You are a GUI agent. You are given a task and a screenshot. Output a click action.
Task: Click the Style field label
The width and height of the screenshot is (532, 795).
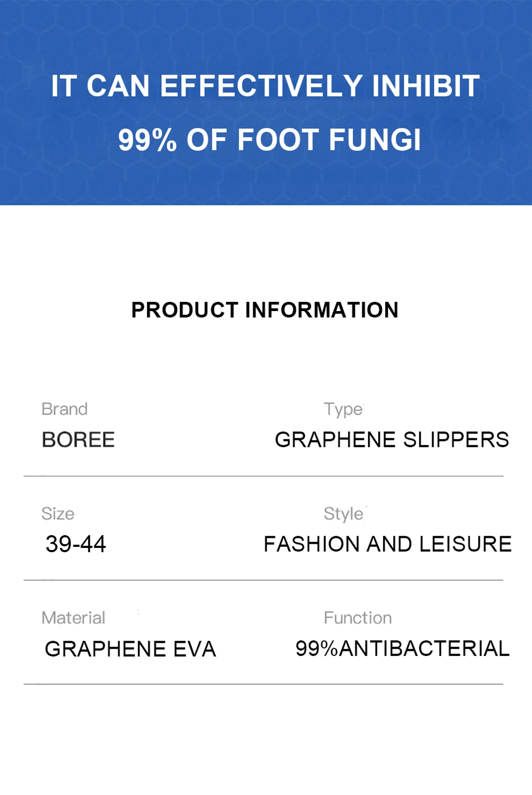click(344, 513)
